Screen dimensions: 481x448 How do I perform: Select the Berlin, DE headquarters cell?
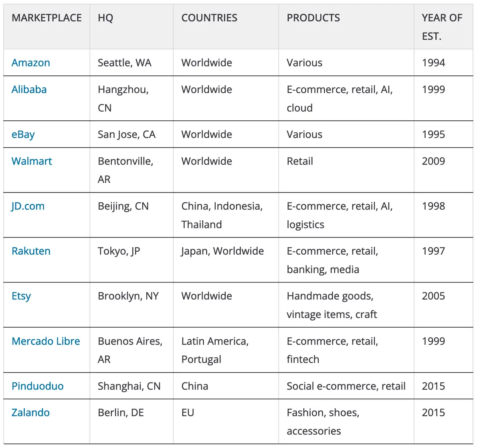[121, 413]
